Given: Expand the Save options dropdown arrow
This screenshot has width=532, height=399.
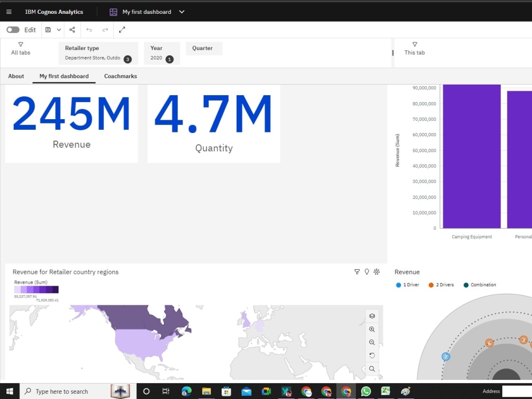Looking at the screenshot, I should click(x=59, y=30).
